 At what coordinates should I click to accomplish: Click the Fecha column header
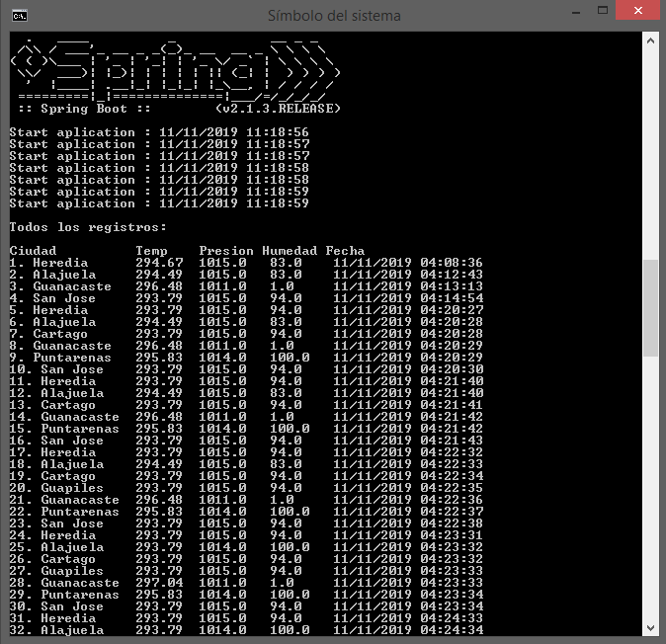coord(345,251)
